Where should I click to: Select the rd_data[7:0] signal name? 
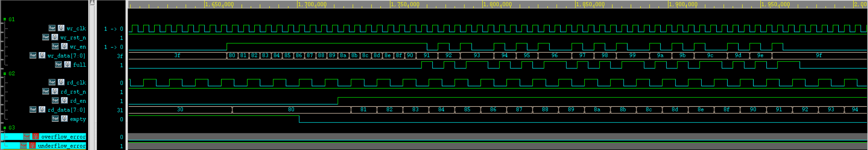coord(67,110)
